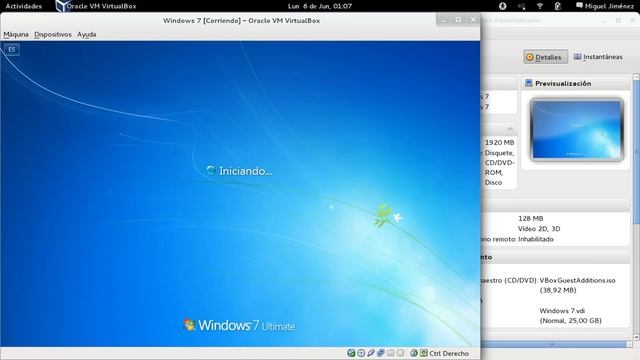Click the Inhabilitado remote desktop value
The width and height of the screenshot is (640, 360).
click(x=536, y=239)
